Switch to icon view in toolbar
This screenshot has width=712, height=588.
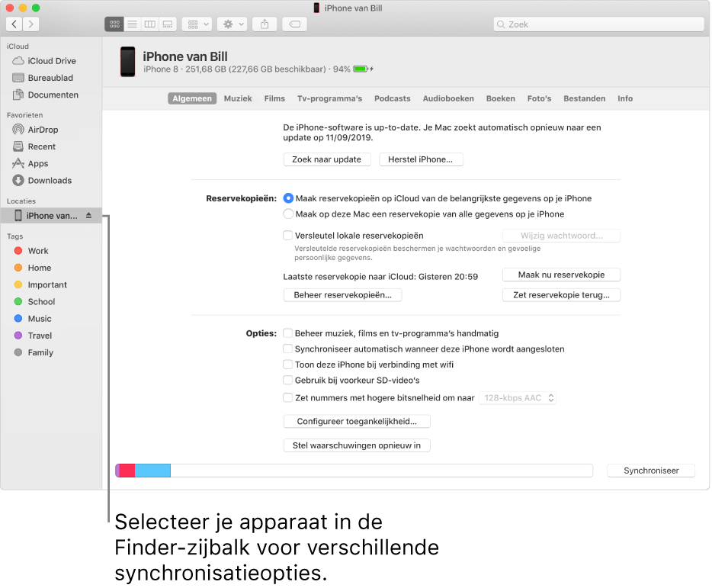point(114,24)
